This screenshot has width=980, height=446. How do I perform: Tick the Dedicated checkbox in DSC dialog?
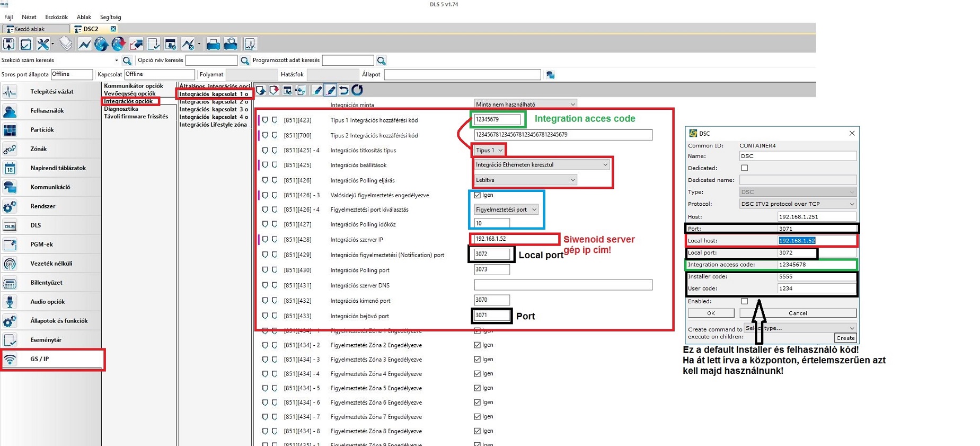tap(745, 168)
